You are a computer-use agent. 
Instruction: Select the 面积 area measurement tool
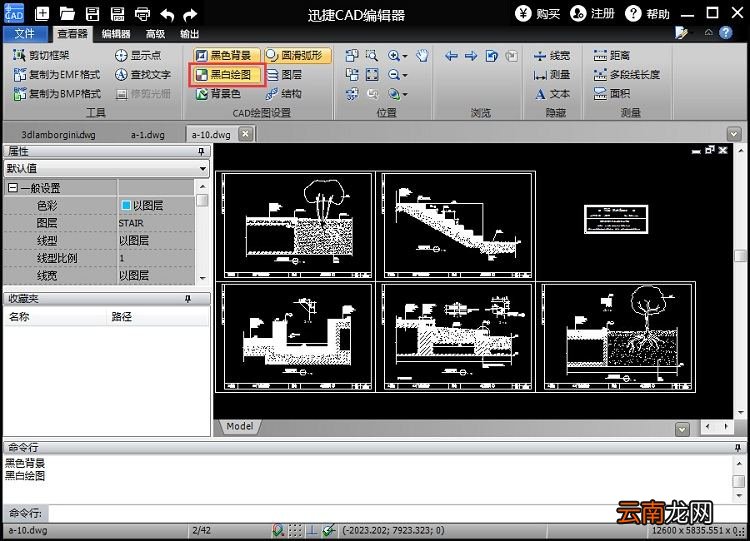[x=612, y=93]
